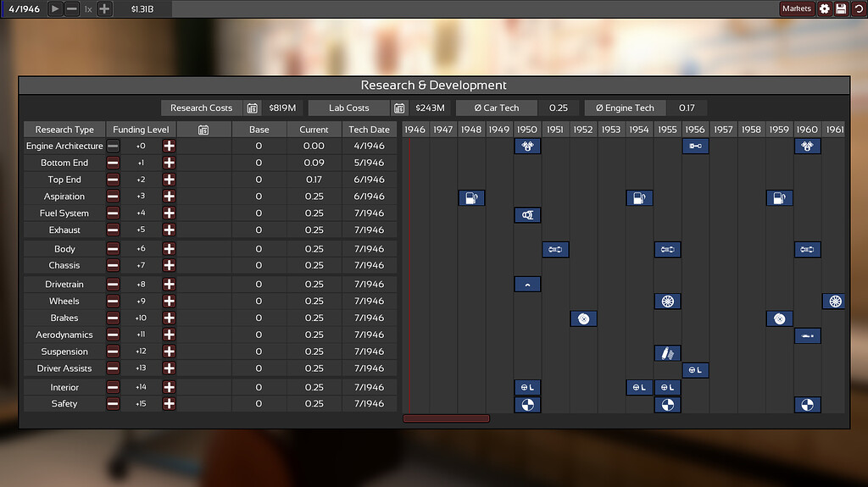This screenshot has width=868, height=487.
Task: Decrease game speed with the top minus button
Action: [x=72, y=8]
